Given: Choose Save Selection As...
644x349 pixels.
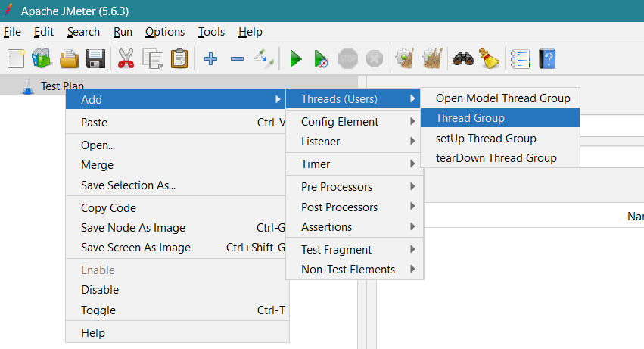Looking at the screenshot, I should click(176, 185).
